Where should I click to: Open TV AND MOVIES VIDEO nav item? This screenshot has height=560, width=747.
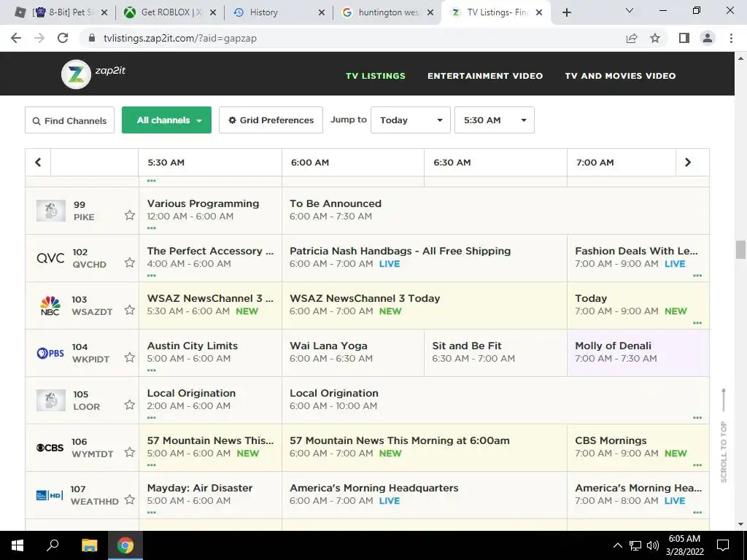(x=620, y=76)
